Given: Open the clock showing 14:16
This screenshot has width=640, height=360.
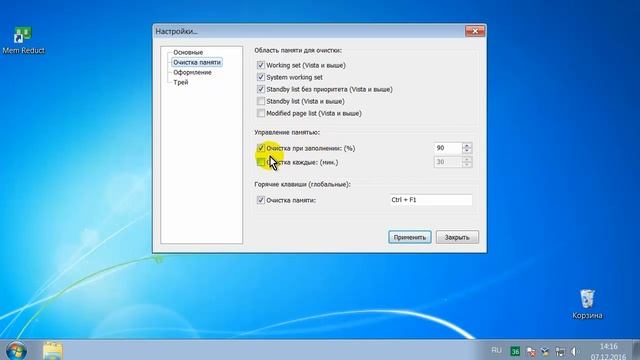Looking at the screenshot, I should click(x=608, y=351).
